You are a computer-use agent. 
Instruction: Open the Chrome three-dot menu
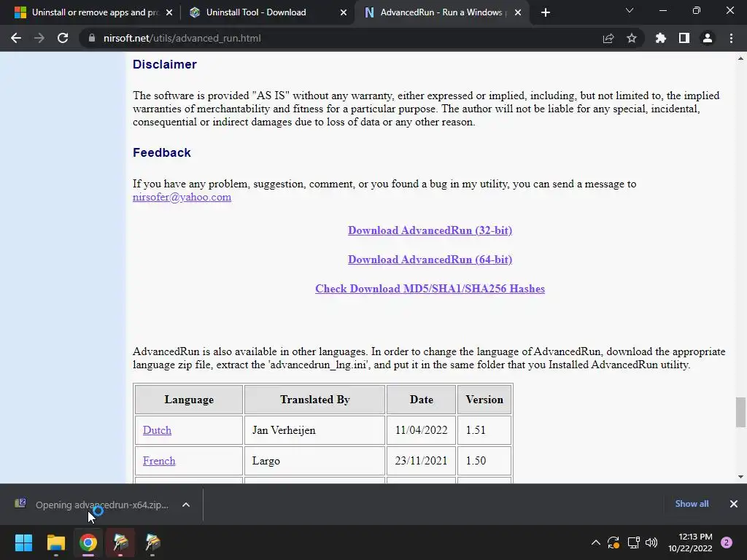pos(731,38)
